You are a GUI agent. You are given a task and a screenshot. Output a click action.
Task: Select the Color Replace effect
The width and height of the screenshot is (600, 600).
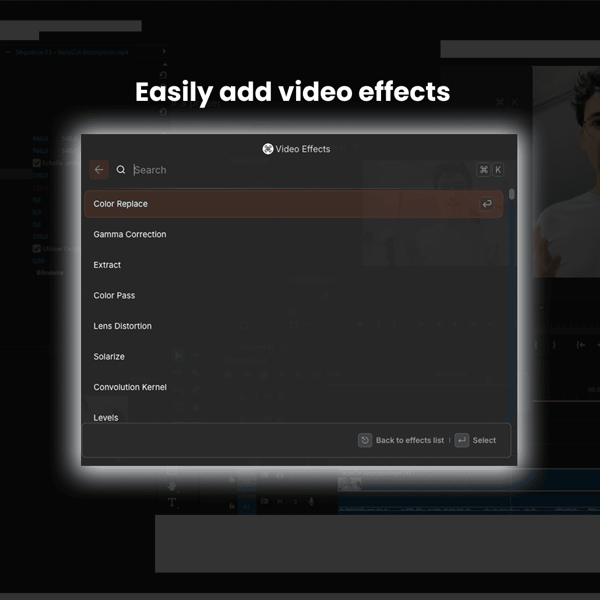coord(293,204)
